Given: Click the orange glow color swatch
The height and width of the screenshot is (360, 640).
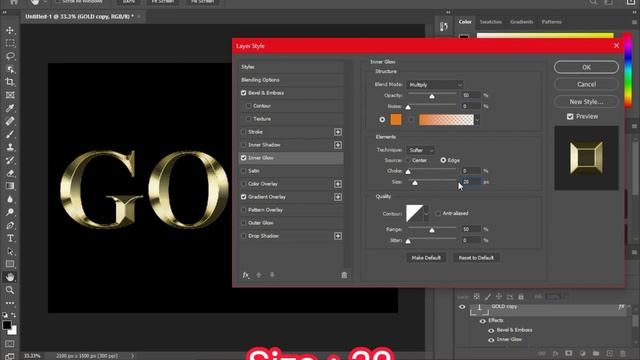Looking at the screenshot, I should [x=396, y=120].
